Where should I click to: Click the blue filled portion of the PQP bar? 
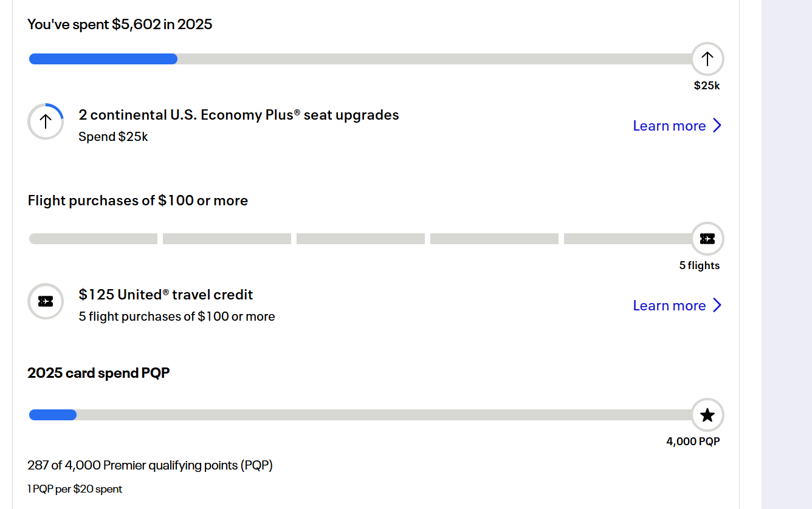53,415
